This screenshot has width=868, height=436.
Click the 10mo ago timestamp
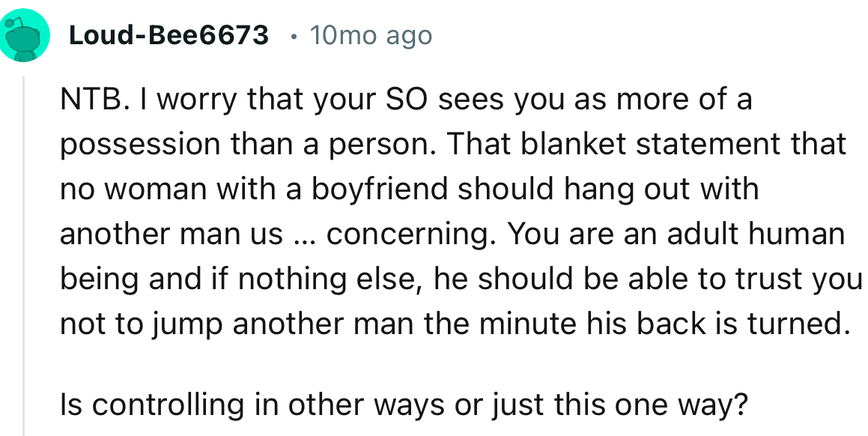(371, 34)
